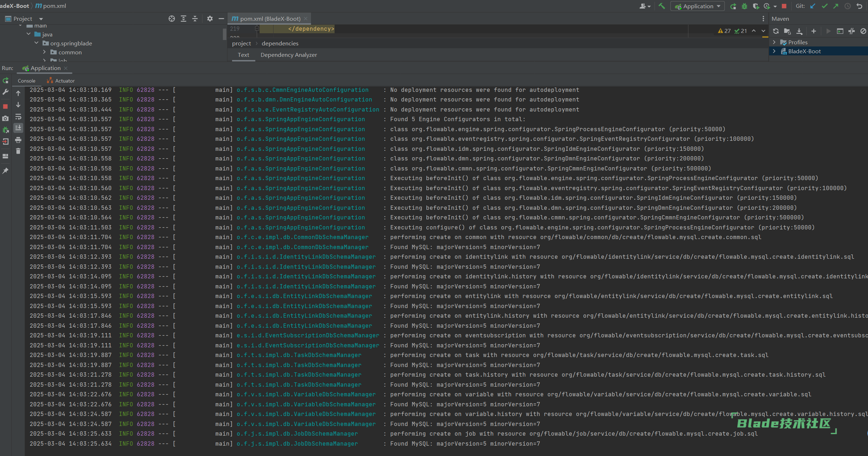868x456 pixels.
Task: Click the Git Rollback undo arrow
Action: [x=859, y=6]
